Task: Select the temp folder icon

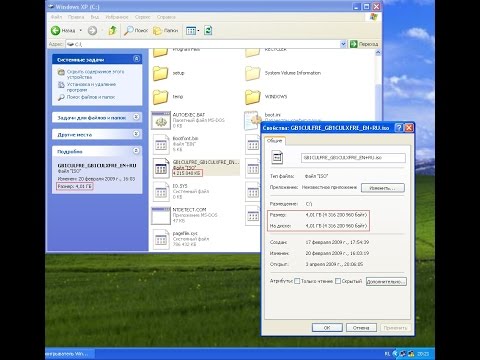Action: 160,97
